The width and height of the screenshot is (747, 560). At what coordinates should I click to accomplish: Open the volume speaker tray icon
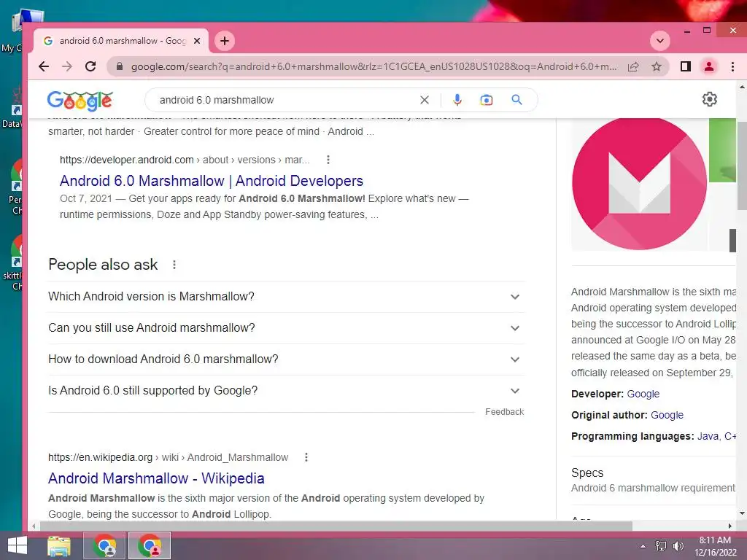[678, 546]
